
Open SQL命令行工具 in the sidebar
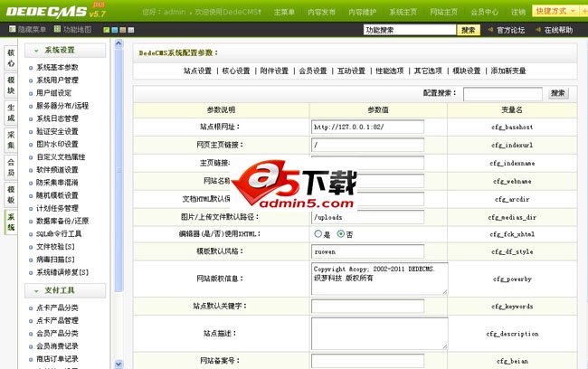(59, 233)
